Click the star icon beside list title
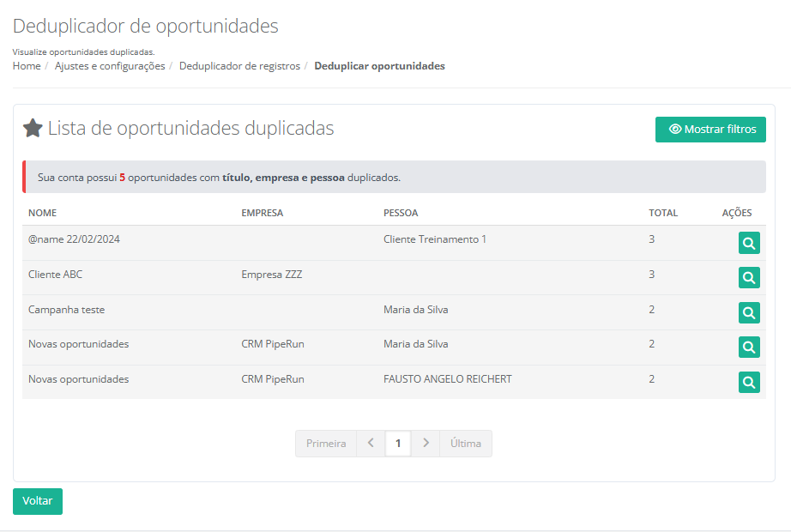The height and width of the screenshot is (532, 791). (33, 129)
